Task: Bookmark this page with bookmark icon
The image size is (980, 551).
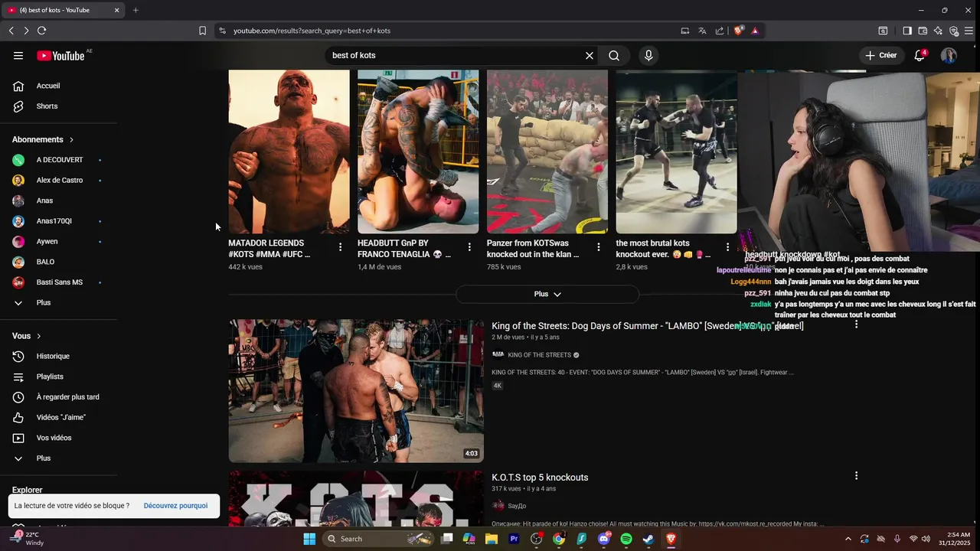Action: (202, 31)
